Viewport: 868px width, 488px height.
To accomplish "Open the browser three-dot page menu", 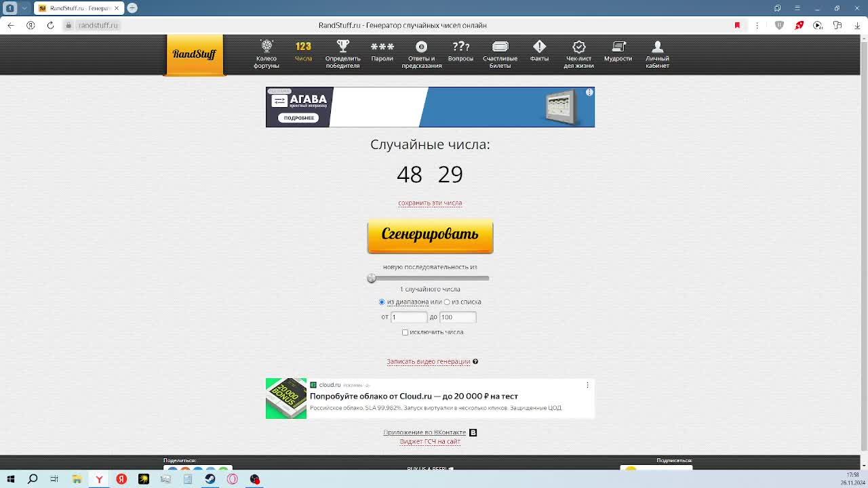I will 757,25.
